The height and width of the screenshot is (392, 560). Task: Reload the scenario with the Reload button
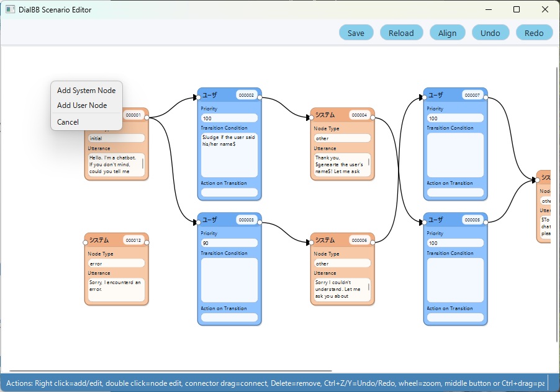pos(402,33)
